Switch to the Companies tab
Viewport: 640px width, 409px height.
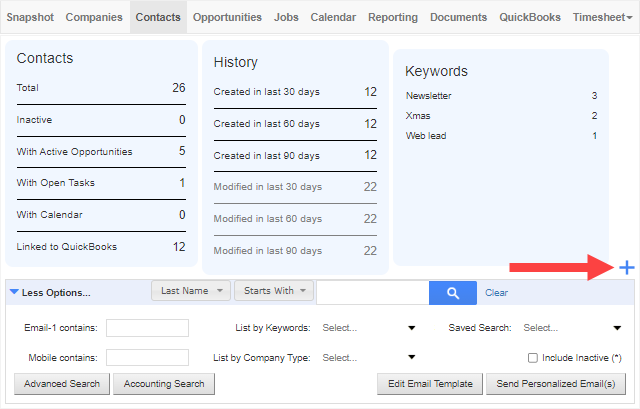[x=94, y=17]
